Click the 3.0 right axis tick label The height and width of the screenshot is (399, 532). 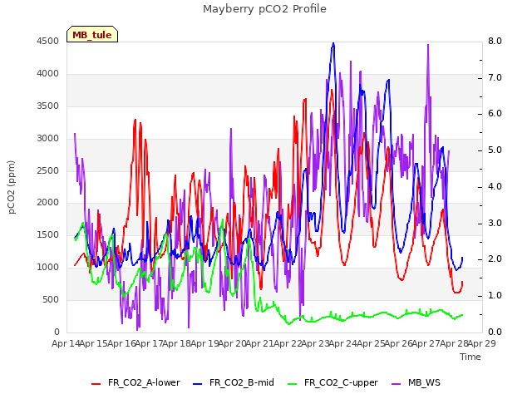[x=495, y=223]
